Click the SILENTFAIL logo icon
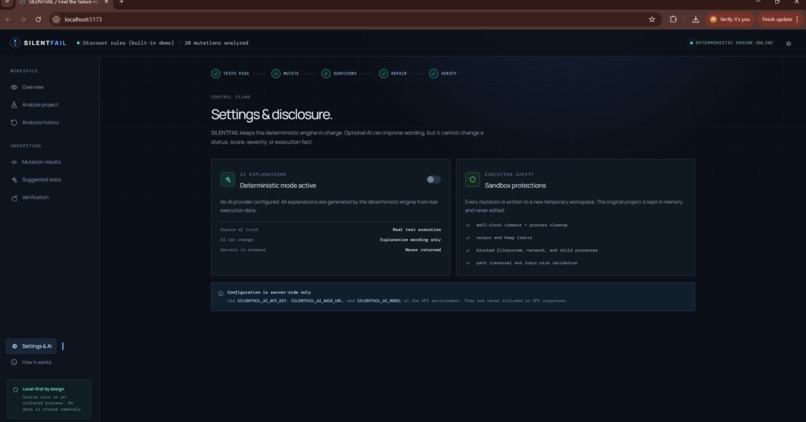This screenshot has height=422, width=806. pos(15,43)
